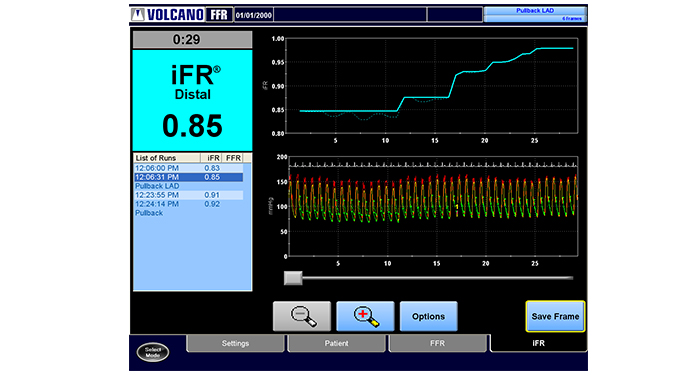
Task: Switch to the FFR tab
Action: (x=438, y=343)
